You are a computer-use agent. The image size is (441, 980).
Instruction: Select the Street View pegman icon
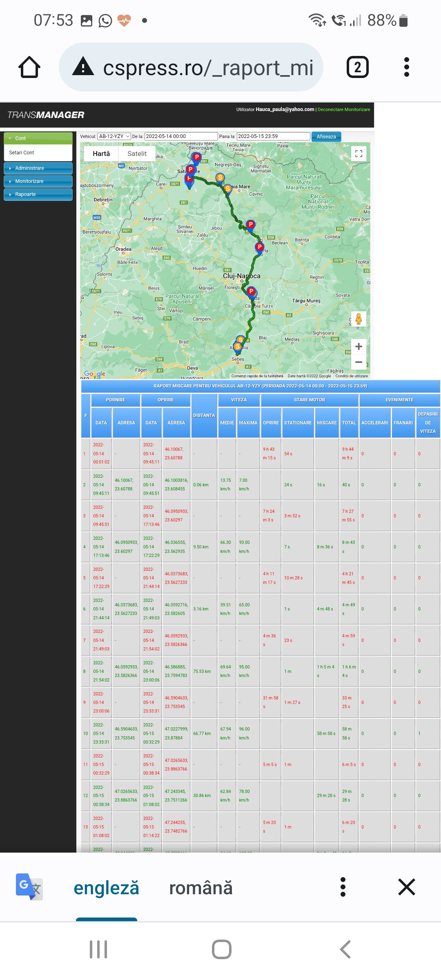click(x=359, y=319)
